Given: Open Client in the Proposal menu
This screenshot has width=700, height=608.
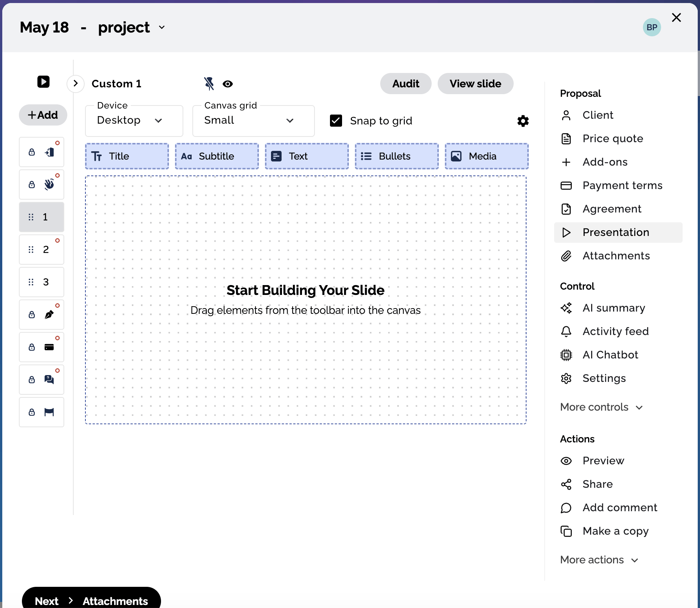Looking at the screenshot, I should 618,115.
